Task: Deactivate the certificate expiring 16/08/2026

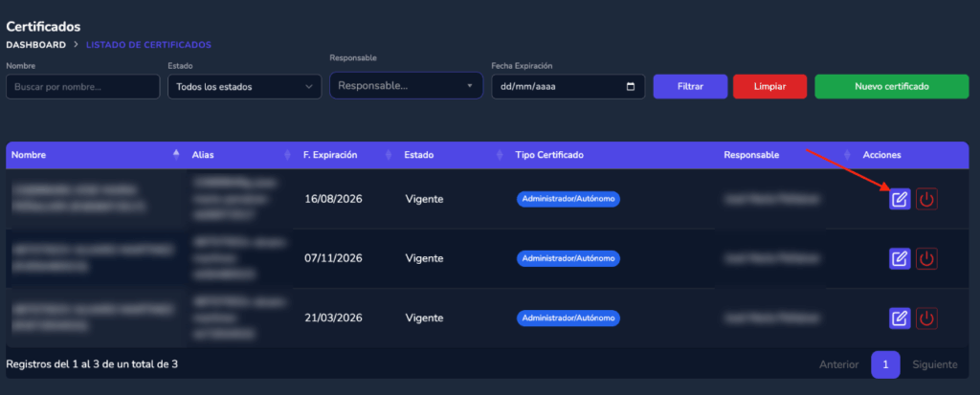Action: tap(925, 199)
